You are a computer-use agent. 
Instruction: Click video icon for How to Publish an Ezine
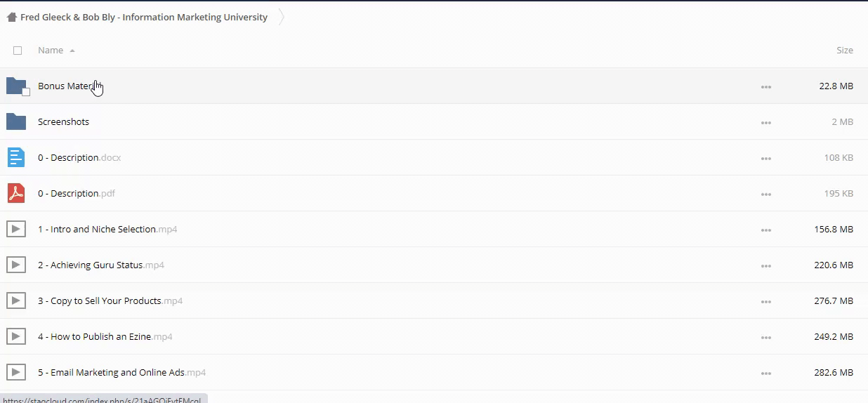pyautogui.click(x=16, y=336)
